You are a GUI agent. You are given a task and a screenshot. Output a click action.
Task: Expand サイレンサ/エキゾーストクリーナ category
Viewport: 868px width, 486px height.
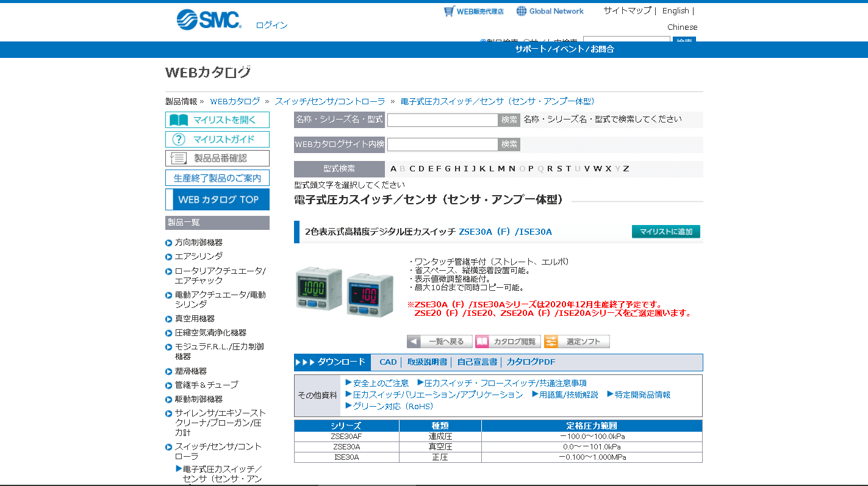coord(220,423)
